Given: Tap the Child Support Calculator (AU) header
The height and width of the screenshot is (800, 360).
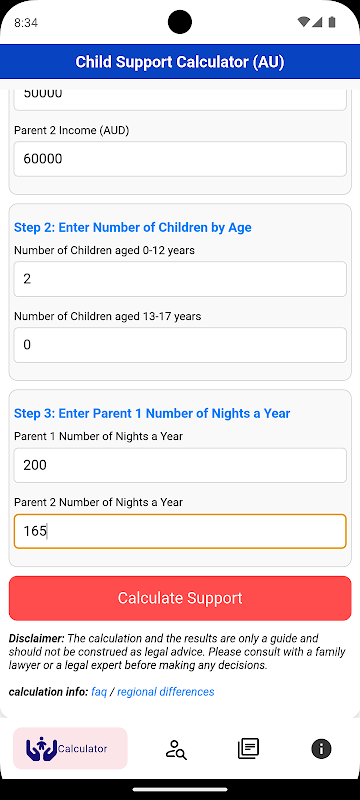Looking at the screenshot, I should point(180,62).
